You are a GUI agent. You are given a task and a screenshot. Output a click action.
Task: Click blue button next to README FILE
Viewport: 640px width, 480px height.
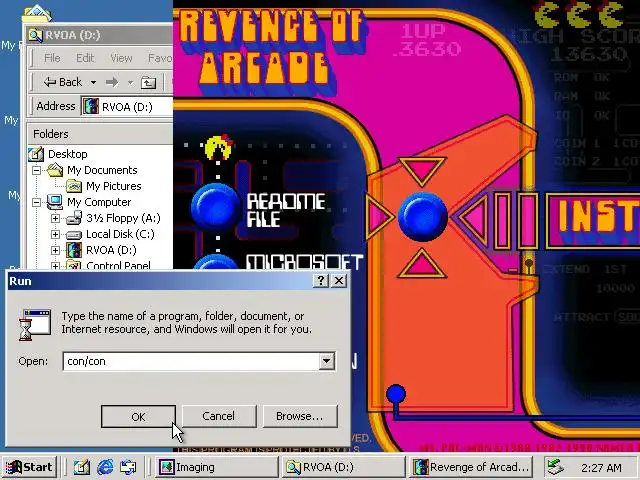tap(215, 208)
